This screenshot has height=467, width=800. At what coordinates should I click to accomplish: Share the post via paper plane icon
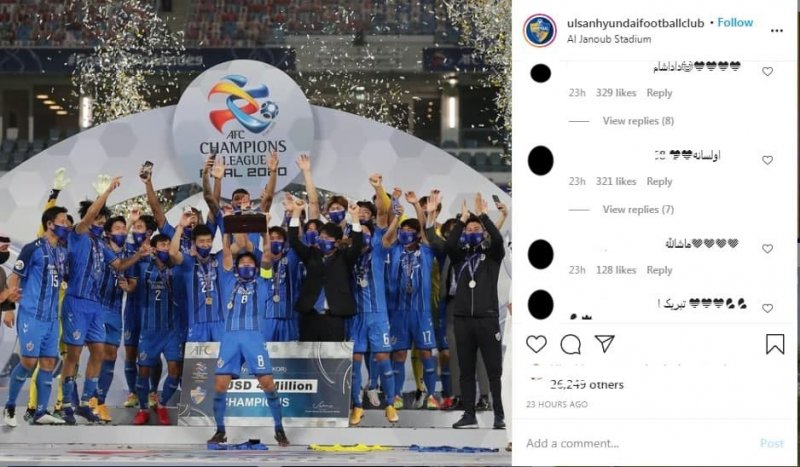click(605, 343)
